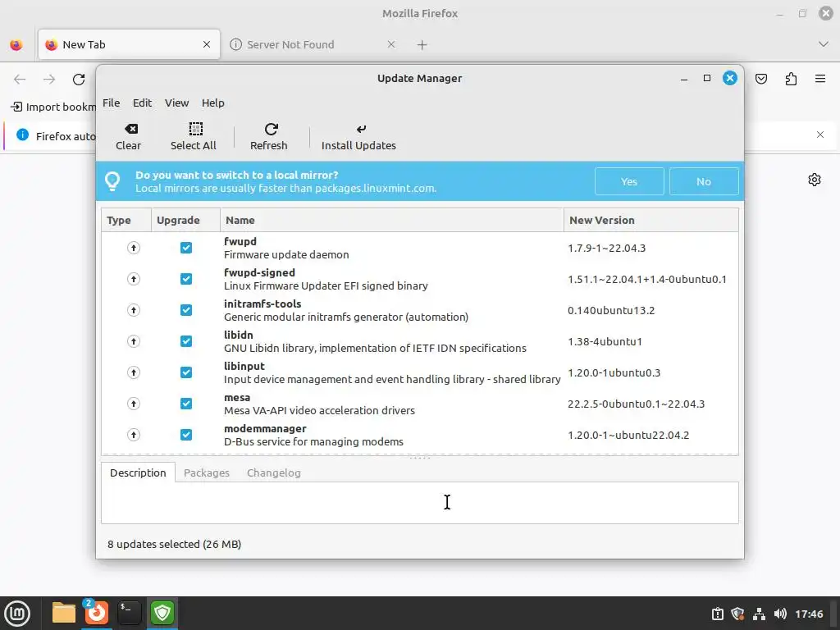Open the Edit menu
This screenshot has height=630, width=840.
(142, 103)
